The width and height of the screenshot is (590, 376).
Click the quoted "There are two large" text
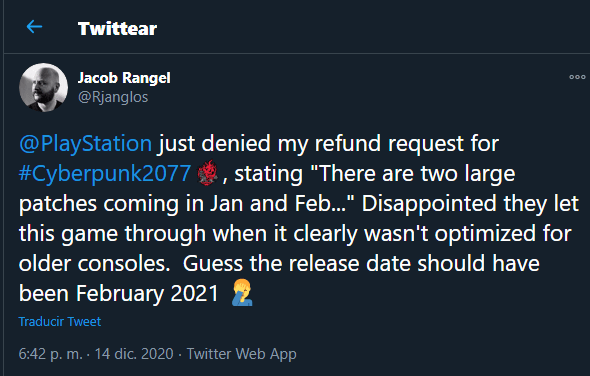coord(412,174)
